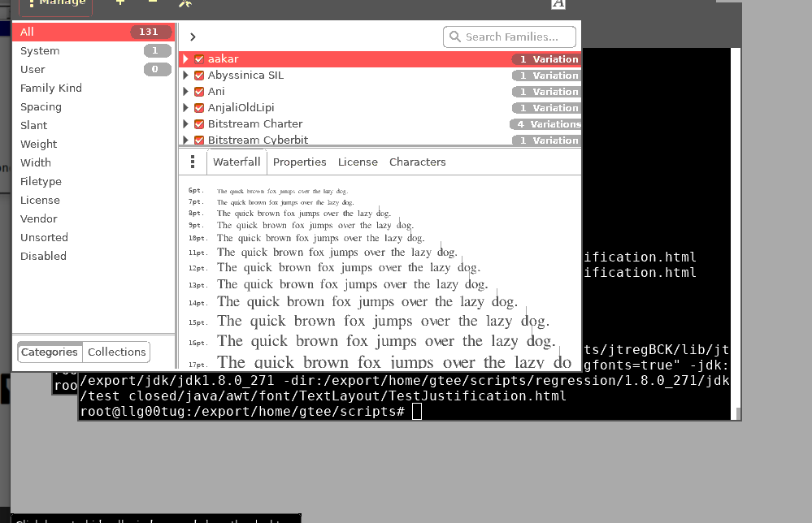This screenshot has height=523, width=812.
Task: Toggle the Abyssinica SIL checkbox
Action: click(x=199, y=76)
